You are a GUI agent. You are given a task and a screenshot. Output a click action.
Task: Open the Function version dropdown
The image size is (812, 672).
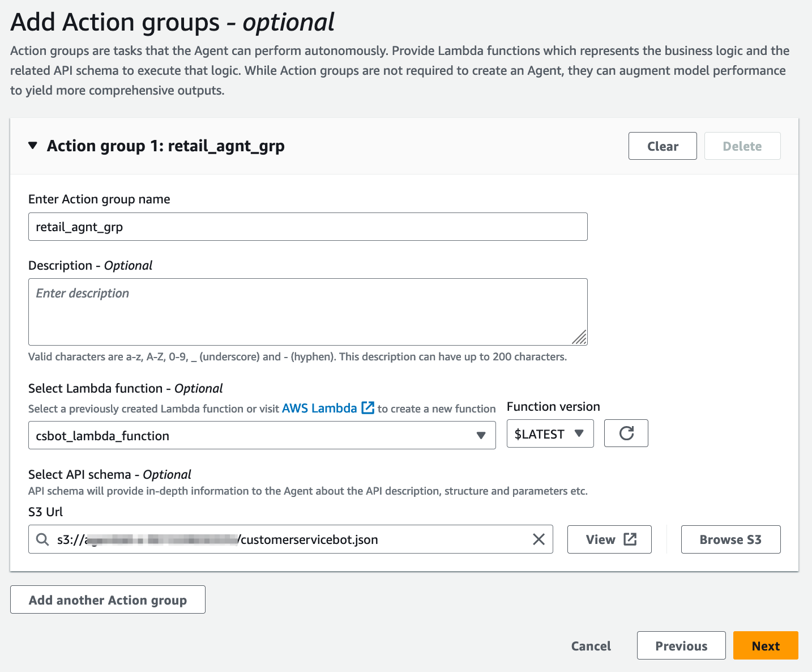point(549,433)
